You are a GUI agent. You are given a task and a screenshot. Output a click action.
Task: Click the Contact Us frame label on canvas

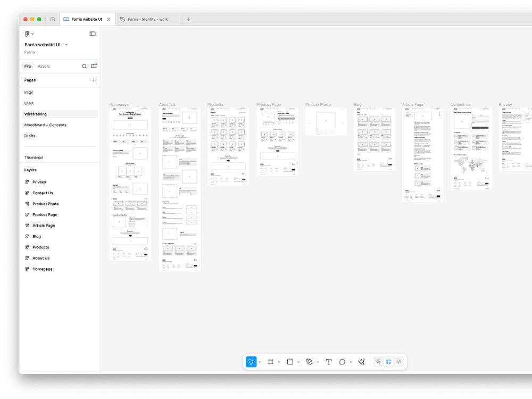coord(460,104)
